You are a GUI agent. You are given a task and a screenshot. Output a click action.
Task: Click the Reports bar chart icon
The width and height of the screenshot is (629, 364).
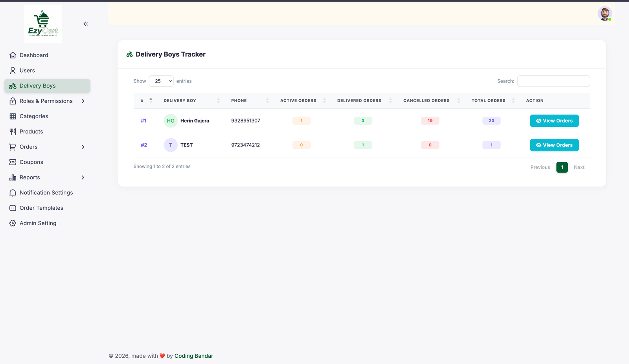pos(13,177)
